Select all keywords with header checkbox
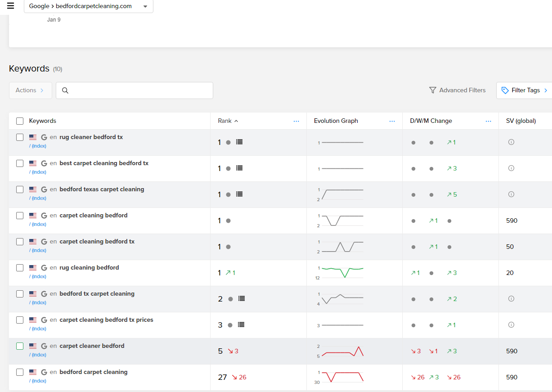The height and width of the screenshot is (392, 552). pos(20,121)
